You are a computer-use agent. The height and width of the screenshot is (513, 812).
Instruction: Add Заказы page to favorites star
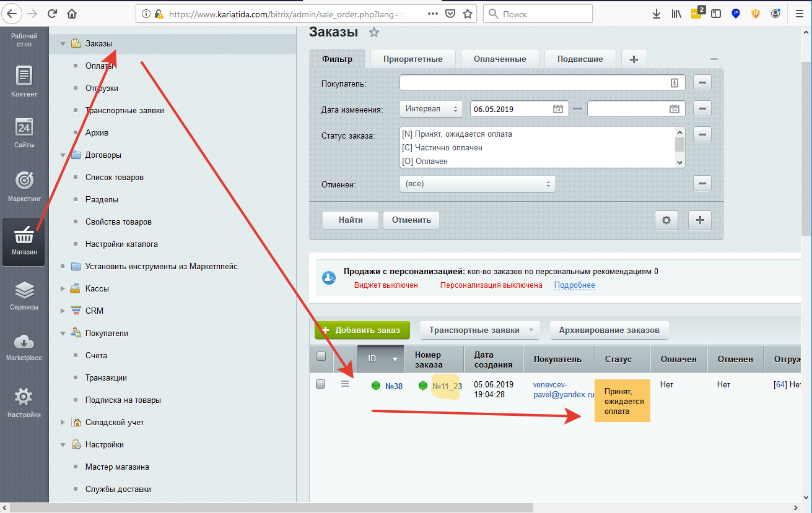(x=373, y=33)
